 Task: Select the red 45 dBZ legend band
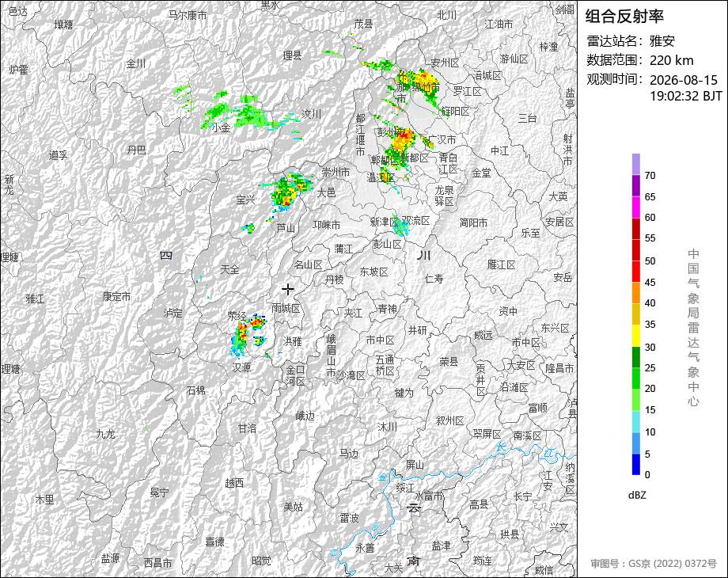635,272
